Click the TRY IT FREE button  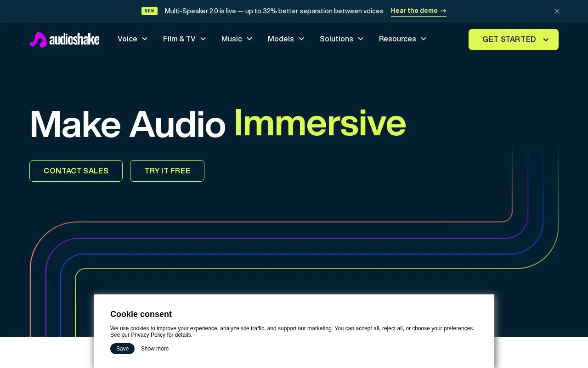tap(167, 171)
